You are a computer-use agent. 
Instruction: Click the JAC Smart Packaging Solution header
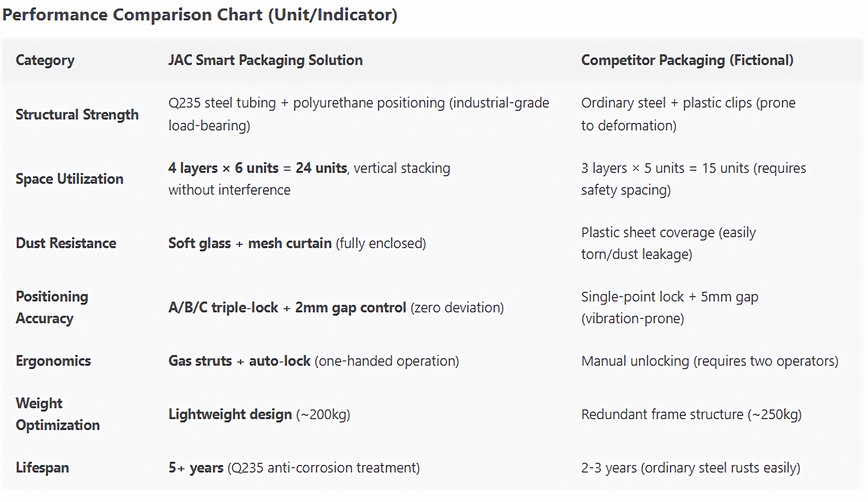(266, 60)
